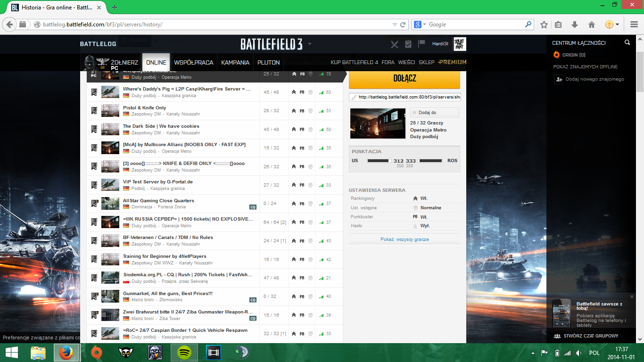This screenshot has width=644, height=362.
Task: Close the Battlefield mobile app promo
Action: click(x=632, y=296)
